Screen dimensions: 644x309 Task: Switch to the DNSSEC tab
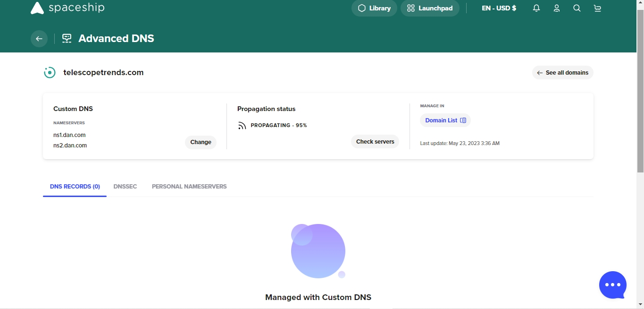125,187
